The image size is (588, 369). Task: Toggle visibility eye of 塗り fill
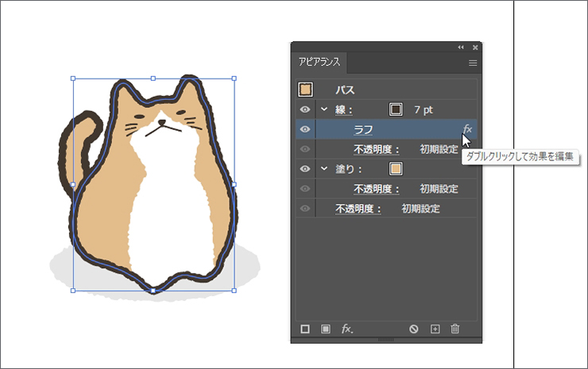click(x=305, y=169)
